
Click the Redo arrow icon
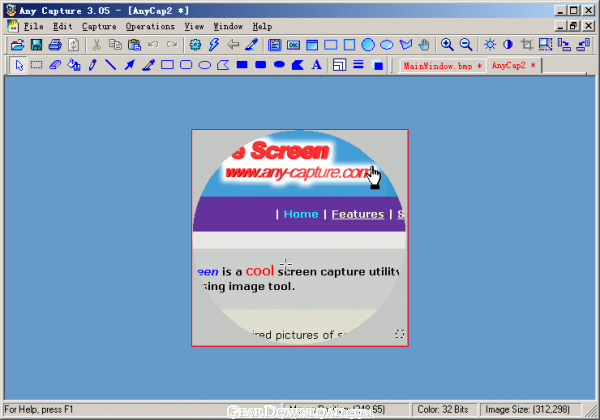pos(172,45)
